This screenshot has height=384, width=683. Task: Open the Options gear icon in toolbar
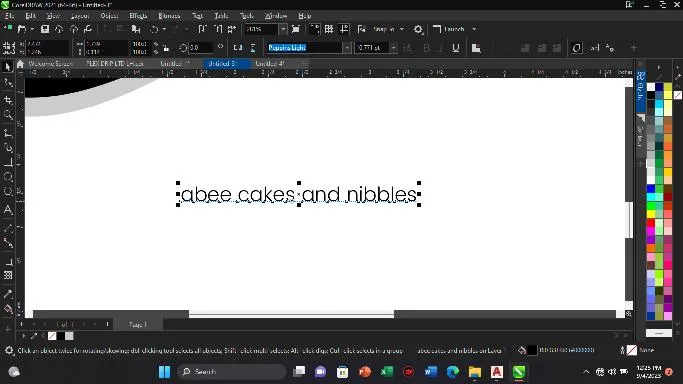click(x=418, y=29)
